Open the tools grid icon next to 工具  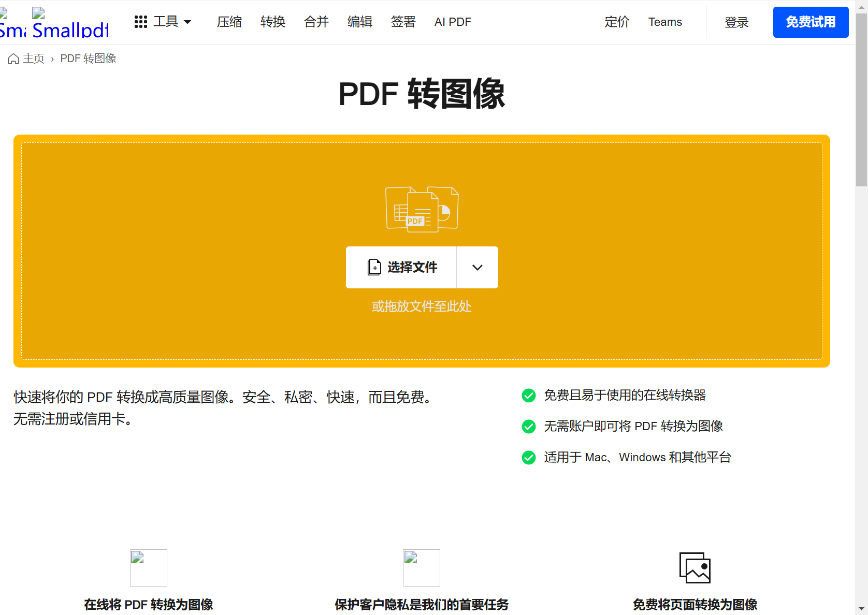click(140, 22)
